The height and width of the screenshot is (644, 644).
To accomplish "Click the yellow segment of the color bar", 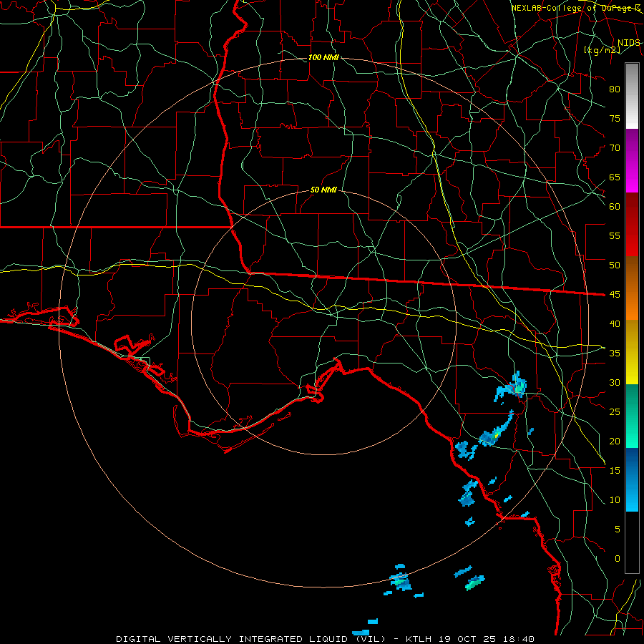I will point(632,352).
